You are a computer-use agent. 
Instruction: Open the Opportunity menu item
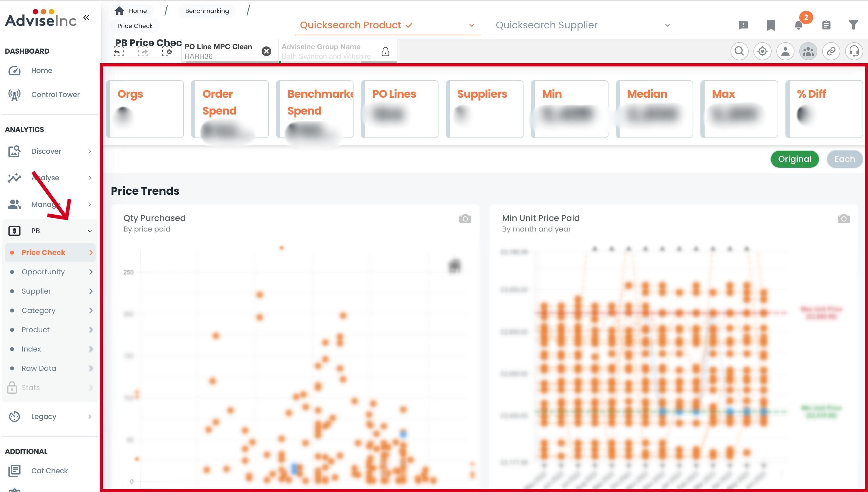(x=43, y=272)
